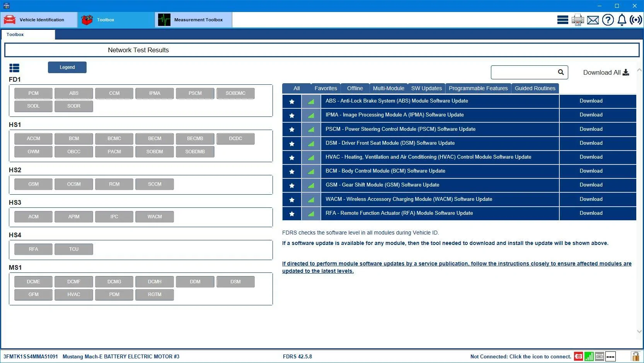
Task: Click the signal icon on the HVAC row
Action: [311, 158]
